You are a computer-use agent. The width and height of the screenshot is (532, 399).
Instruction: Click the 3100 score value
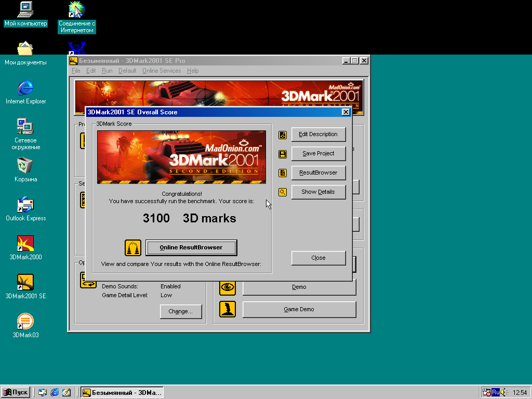(156, 218)
